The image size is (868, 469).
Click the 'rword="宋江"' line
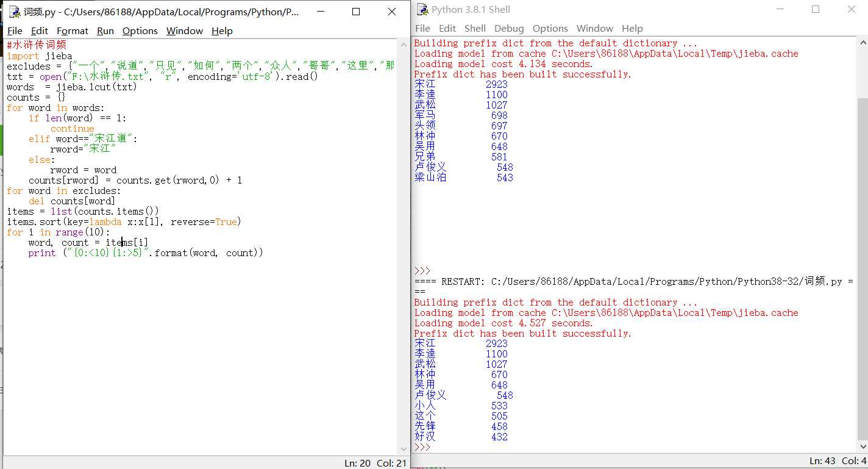[83, 149]
